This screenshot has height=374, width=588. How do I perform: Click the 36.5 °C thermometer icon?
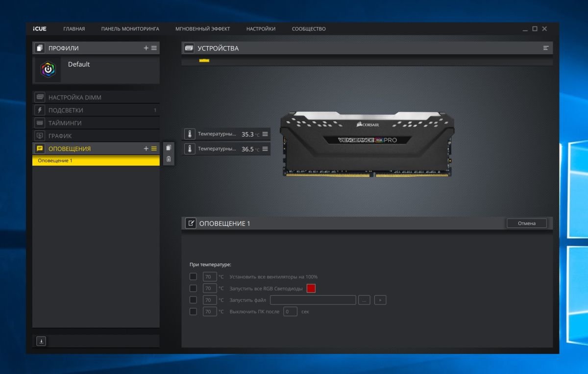point(190,149)
